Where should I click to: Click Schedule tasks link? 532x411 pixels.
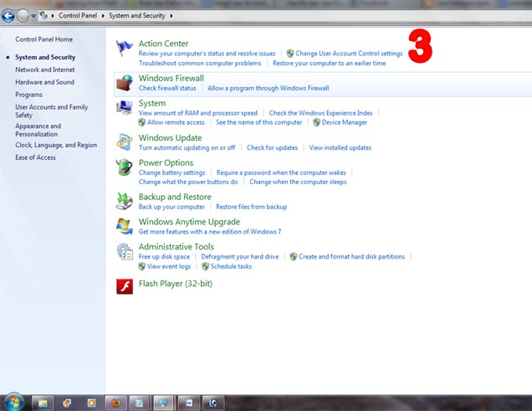pyautogui.click(x=231, y=266)
